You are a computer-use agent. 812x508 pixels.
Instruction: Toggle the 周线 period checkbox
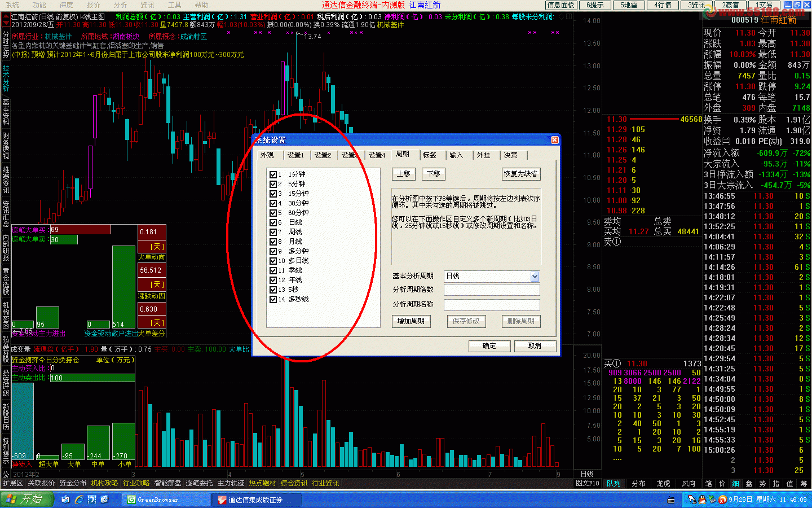pyautogui.click(x=273, y=232)
